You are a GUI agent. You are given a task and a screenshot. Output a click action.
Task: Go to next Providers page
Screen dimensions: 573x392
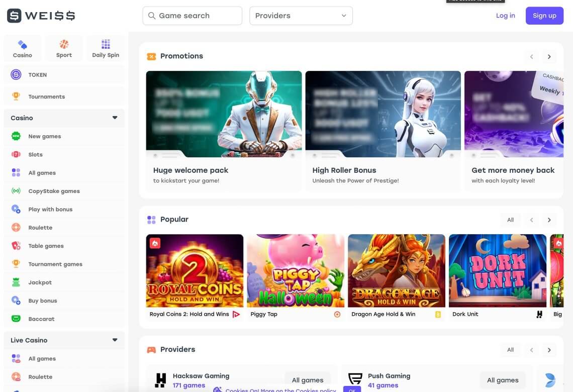point(549,350)
